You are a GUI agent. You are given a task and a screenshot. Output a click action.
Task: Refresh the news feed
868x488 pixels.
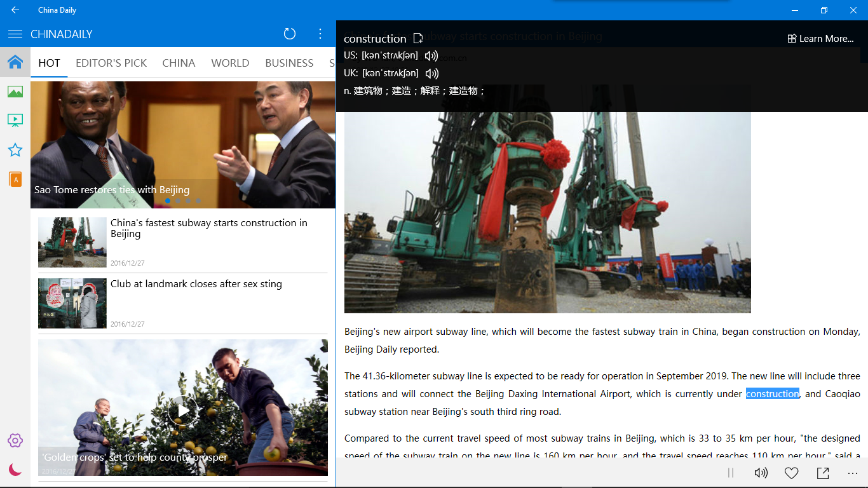[290, 34]
